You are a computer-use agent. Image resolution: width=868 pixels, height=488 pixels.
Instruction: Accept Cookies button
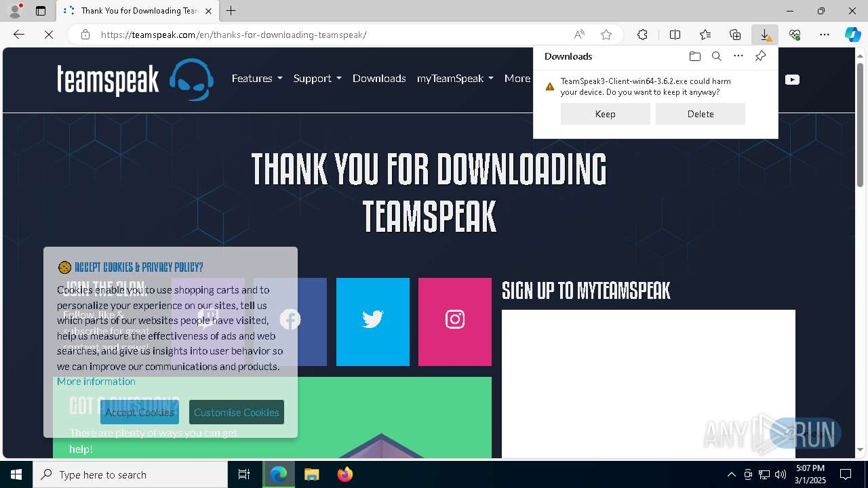[x=140, y=412]
